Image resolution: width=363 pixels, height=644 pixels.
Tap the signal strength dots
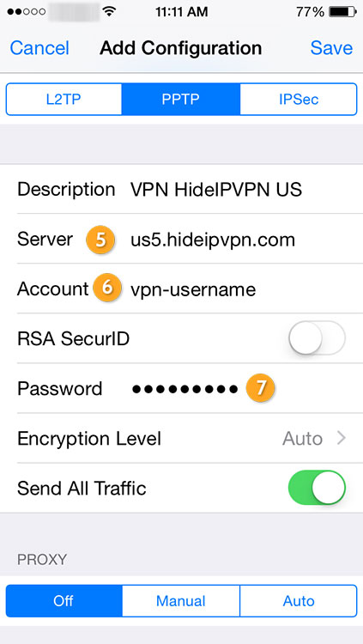pyautogui.click(x=26, y=12)
